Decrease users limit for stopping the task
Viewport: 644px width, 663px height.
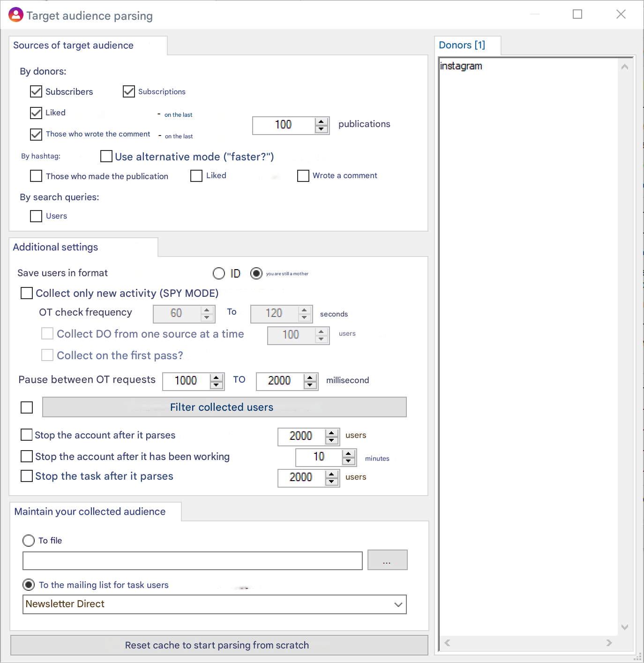(x=331, y=482)
